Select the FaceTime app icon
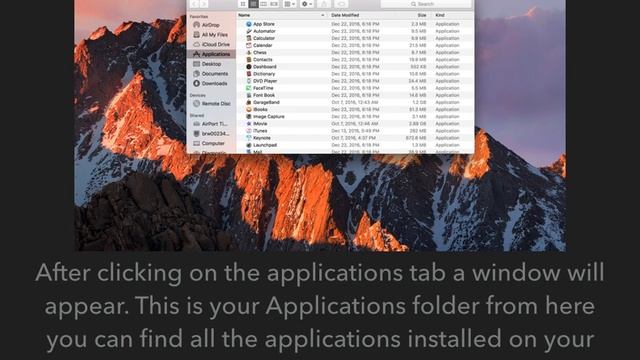Screen dimensions: 640x360 [249, 88]
